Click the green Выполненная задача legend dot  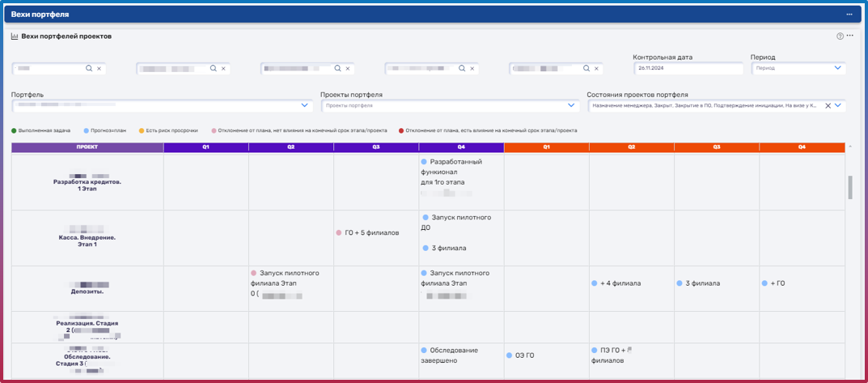[14, 130]
